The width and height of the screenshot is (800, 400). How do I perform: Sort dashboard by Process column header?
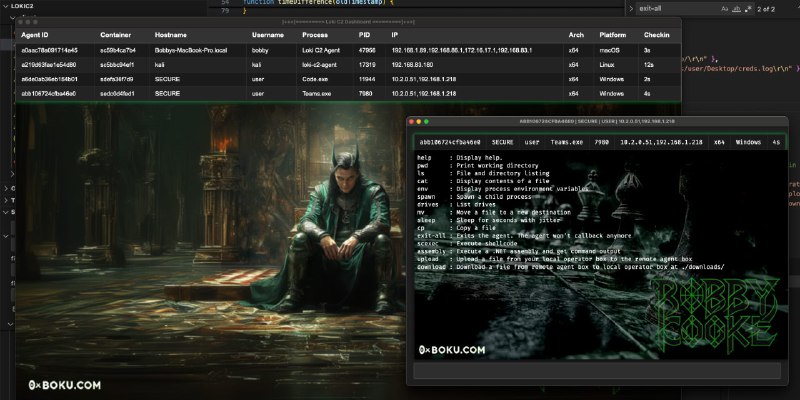click(315, 35)
